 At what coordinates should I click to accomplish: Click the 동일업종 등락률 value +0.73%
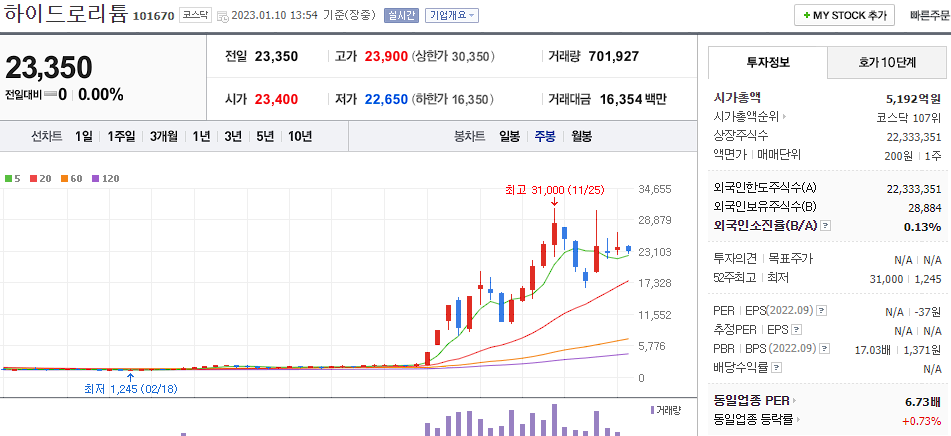pos(921,420)
